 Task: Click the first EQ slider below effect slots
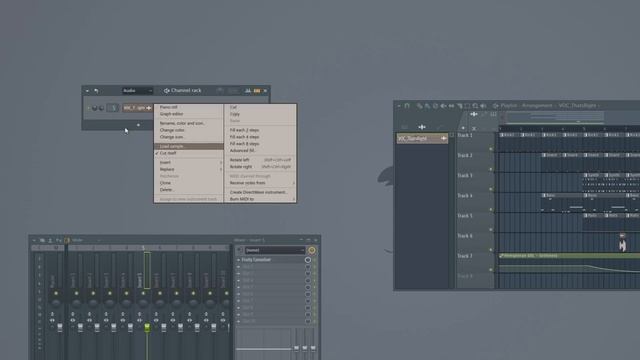click(296, 348)
